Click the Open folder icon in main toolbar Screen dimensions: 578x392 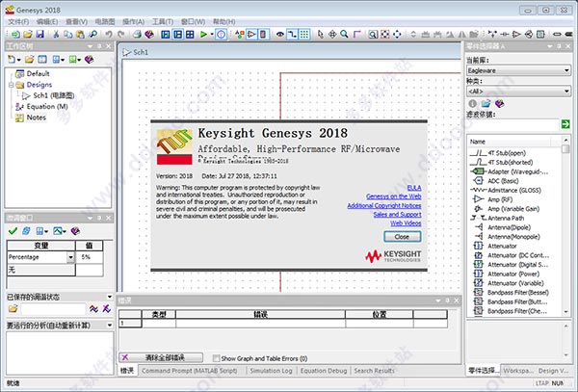click(x=28, y=35)
